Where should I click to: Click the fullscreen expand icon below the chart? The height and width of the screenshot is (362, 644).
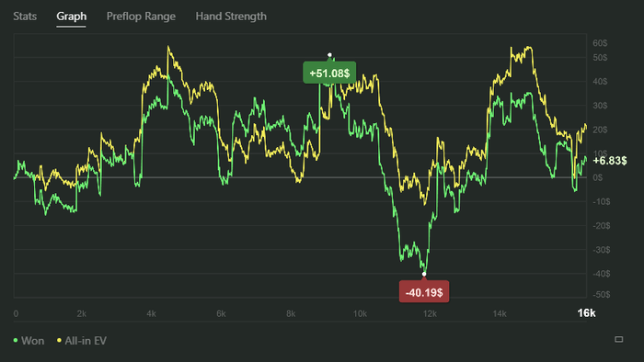tap(618, 339)
